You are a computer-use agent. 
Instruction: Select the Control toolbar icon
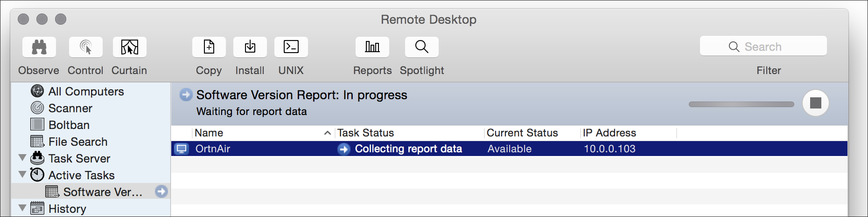(x=86, y=47)
